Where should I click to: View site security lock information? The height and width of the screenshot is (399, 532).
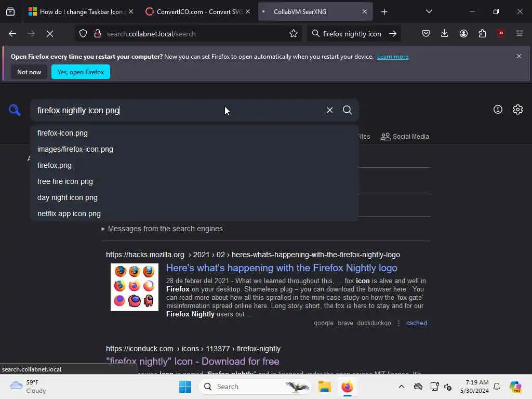[98, 34]
